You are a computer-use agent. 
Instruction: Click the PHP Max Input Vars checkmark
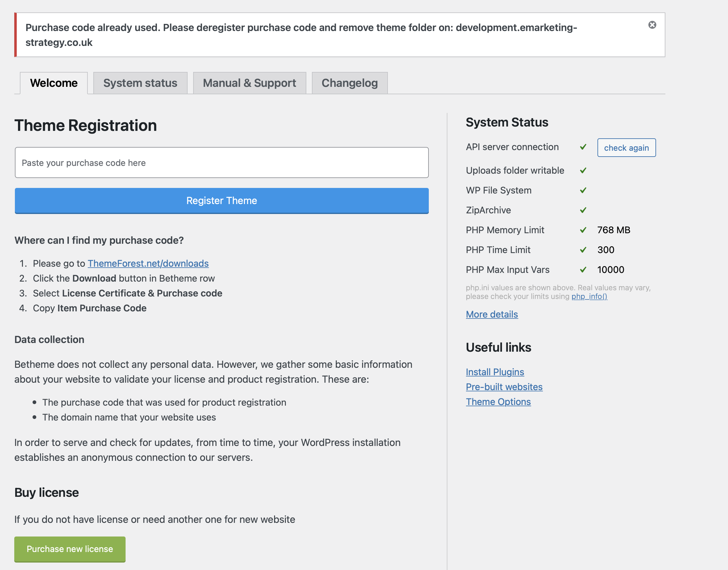coord(583,269)
